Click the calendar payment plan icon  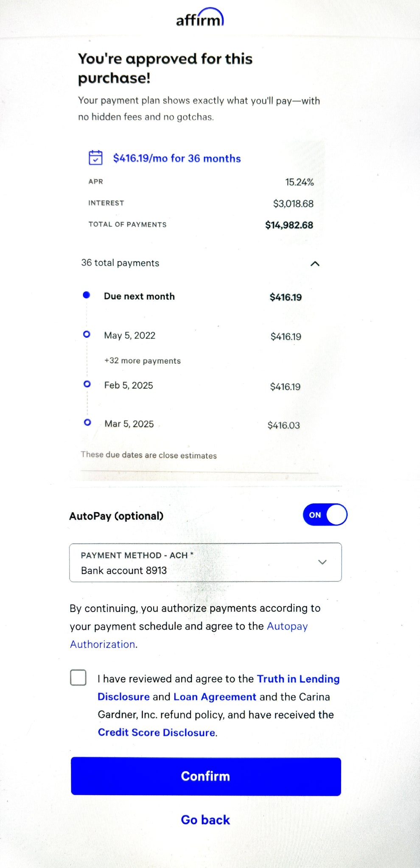[x=95, y=158]
